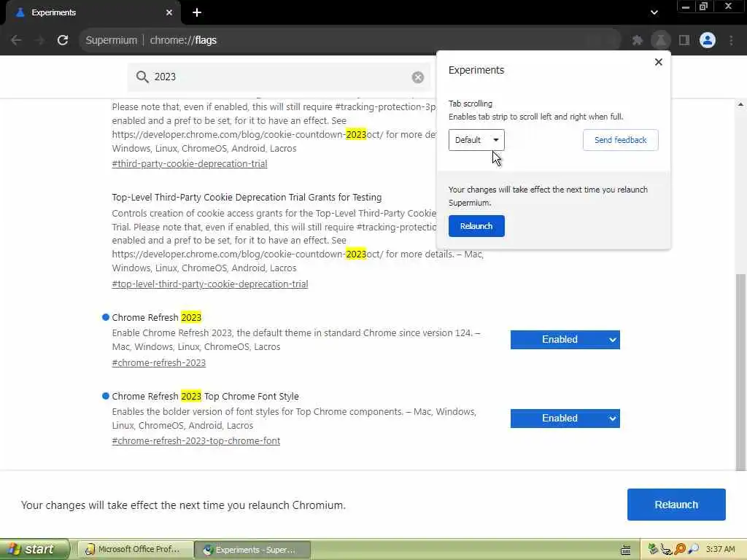Click the blue magnifier tray icon

(693, 550)
